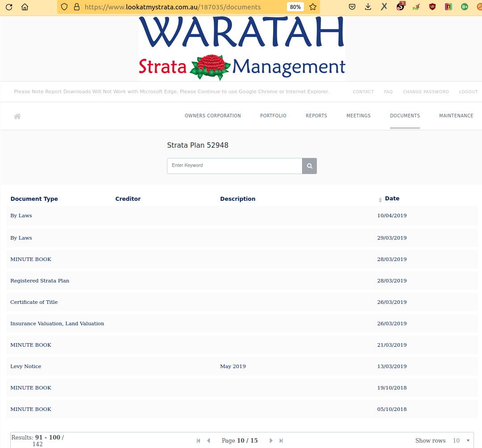Jump to last page of results
Screen dimensions: 482x448
coord(281,440)
